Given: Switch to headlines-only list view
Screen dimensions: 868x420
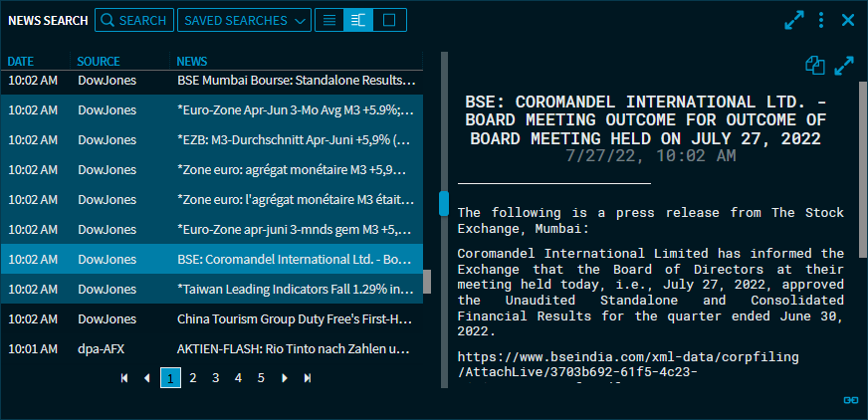Looking at the screenshot, I should [328, 20].
